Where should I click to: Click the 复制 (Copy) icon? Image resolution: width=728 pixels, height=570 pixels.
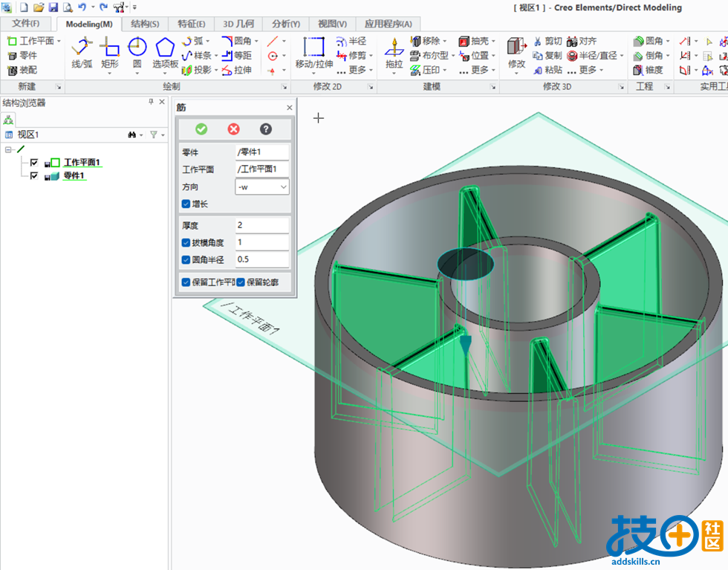pos(548,56)
